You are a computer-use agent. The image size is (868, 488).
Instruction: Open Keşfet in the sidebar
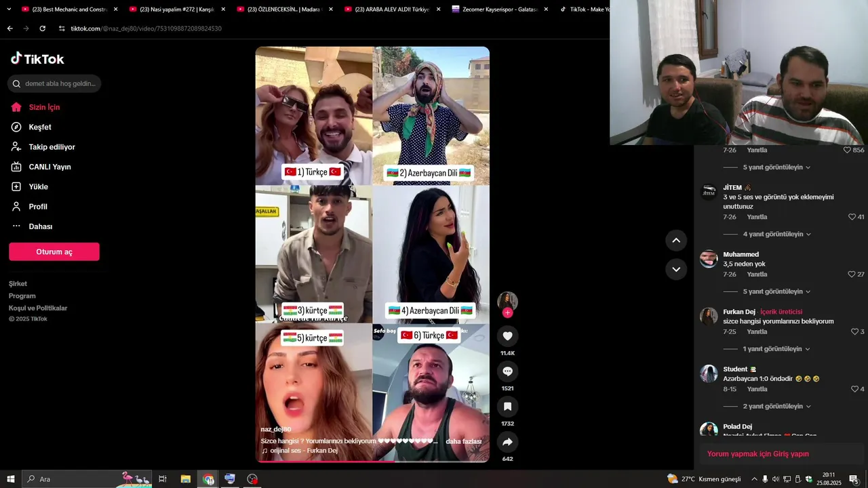pyautogui.click(x=40, y=127)
